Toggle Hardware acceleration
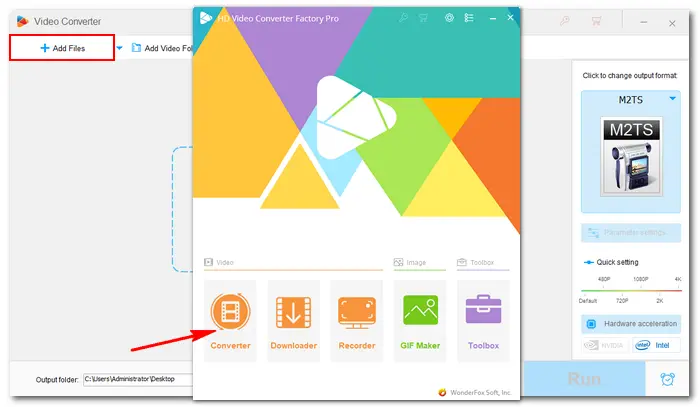Viewport: 700px width, 407px height. (x=631, y=324)
